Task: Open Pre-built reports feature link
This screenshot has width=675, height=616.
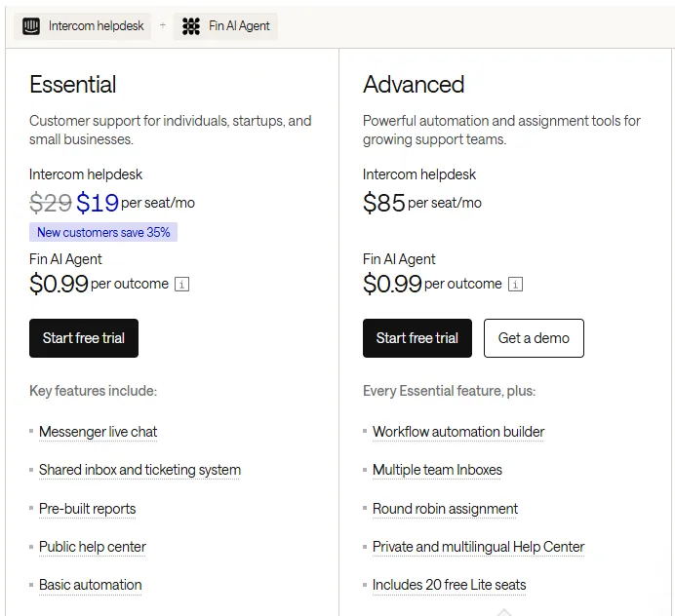Action: point(88,509)
